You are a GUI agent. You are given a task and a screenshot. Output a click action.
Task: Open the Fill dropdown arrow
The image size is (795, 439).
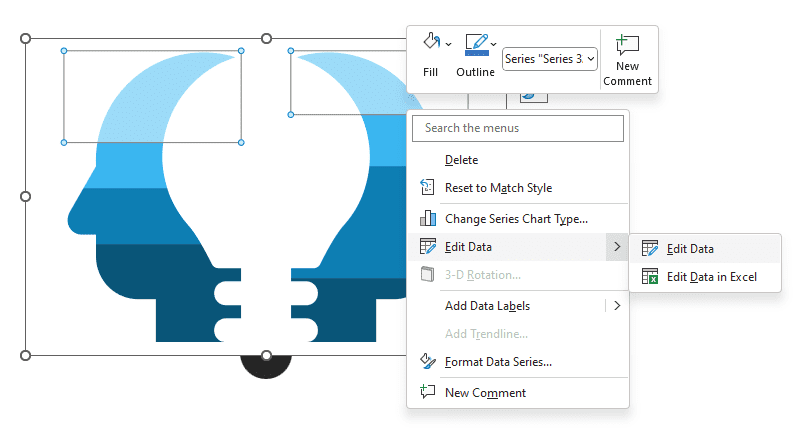coord(449,44)
